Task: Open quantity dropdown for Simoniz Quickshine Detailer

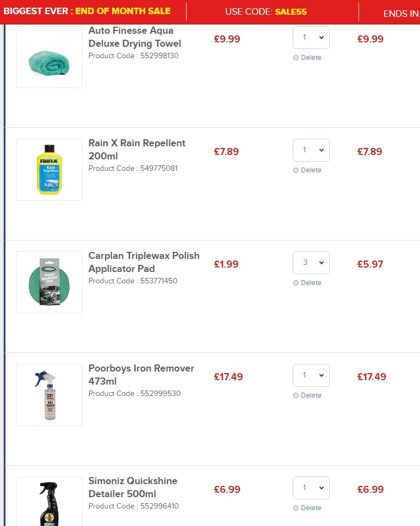Action: [x=311, y=488]
